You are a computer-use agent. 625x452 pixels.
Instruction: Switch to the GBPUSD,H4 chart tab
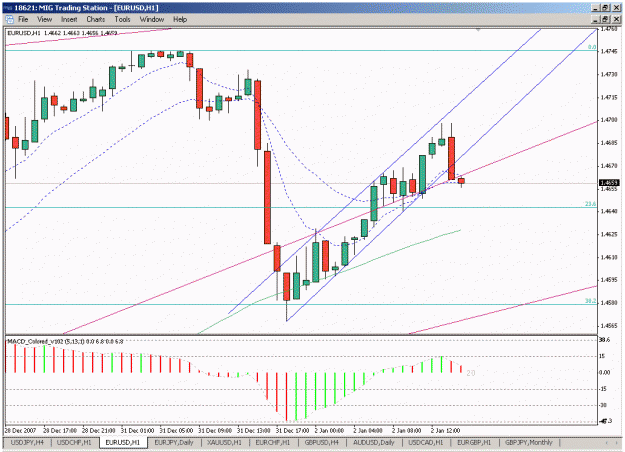pyautogui.click(x=321, y=442)
